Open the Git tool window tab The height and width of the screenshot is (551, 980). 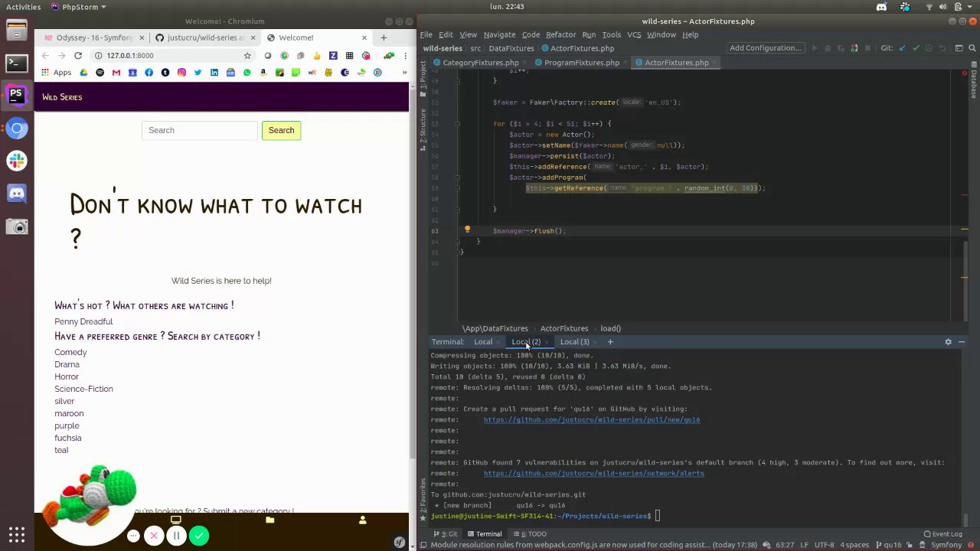click(446, 534)
